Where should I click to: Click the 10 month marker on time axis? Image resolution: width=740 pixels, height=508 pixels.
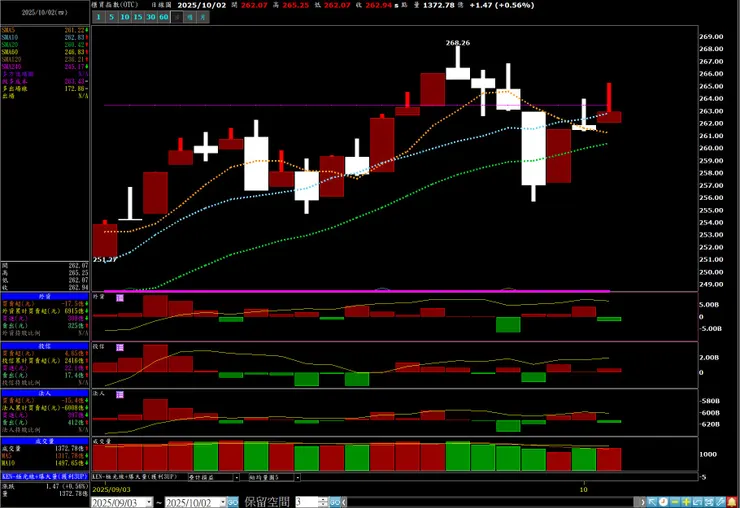coord(584,489)
